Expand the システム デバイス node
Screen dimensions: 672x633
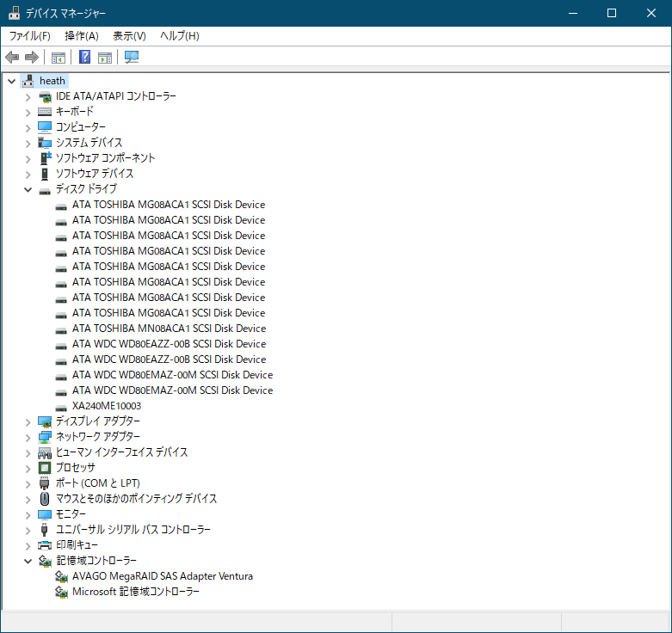click(28, 144)
